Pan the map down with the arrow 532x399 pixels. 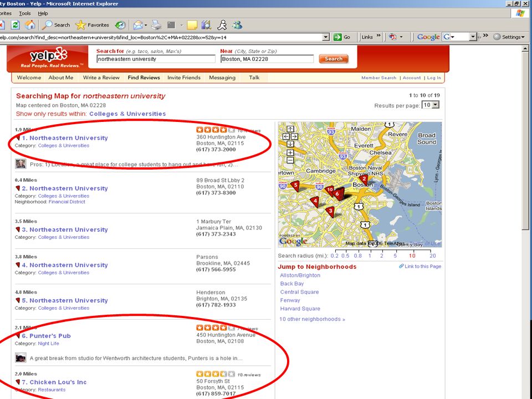(290, 144)
